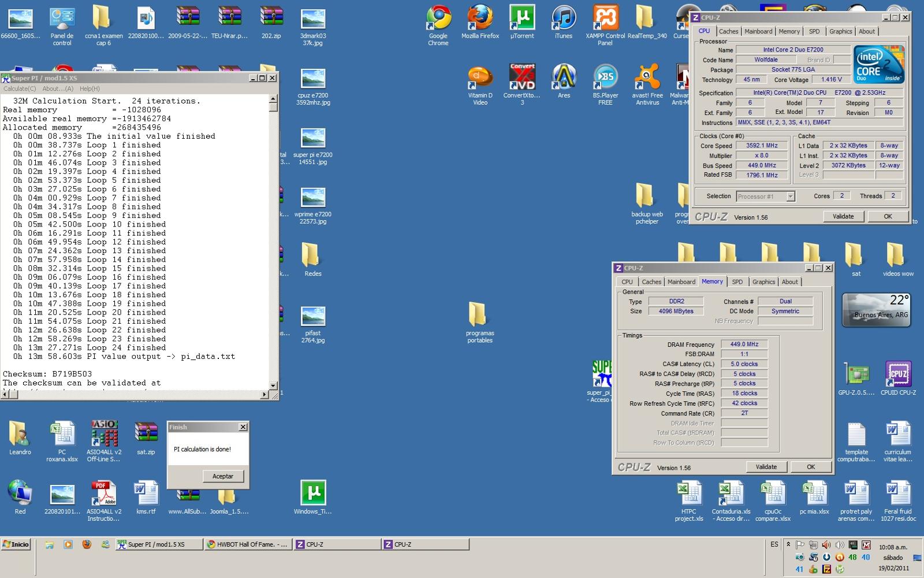Viewport: 924px width, 578px height.
Task: Open SPD tab in top CPU-Z window
Action: click(x=814, y=32)
